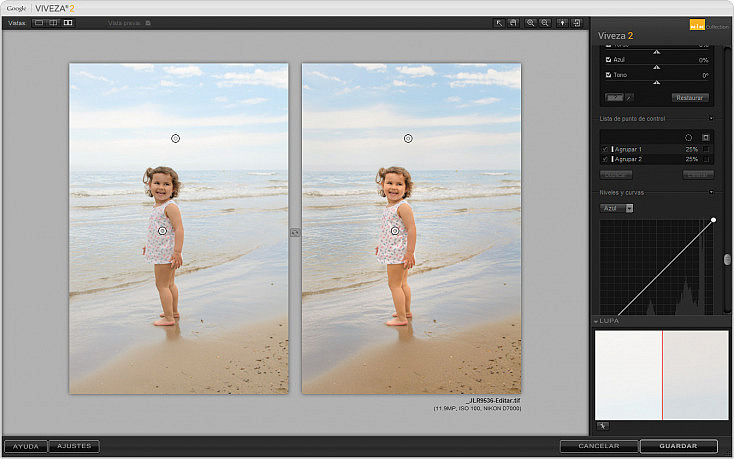The width and height of the screenshot is (734, 459).
Task: Select the Agrupar 1 row
Action: pos(657,149)
